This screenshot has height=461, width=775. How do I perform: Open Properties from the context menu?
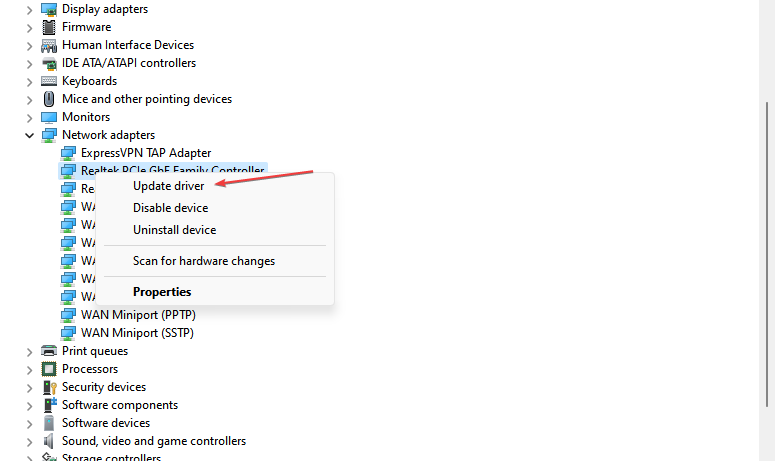pos(162,292)
